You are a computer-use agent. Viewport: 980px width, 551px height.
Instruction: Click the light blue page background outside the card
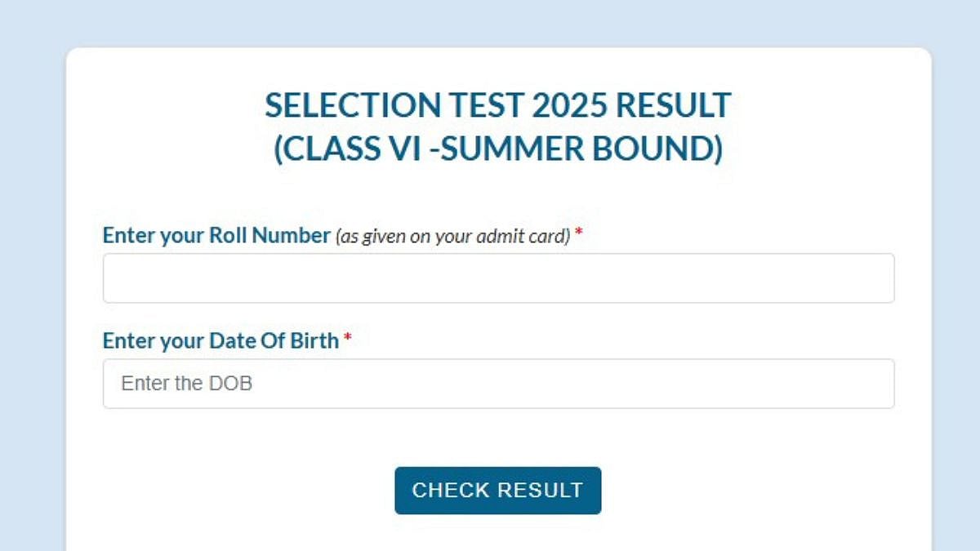33,245
